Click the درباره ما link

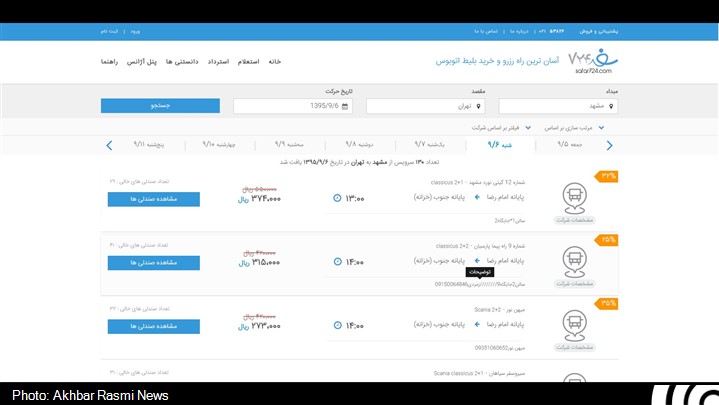519,32
